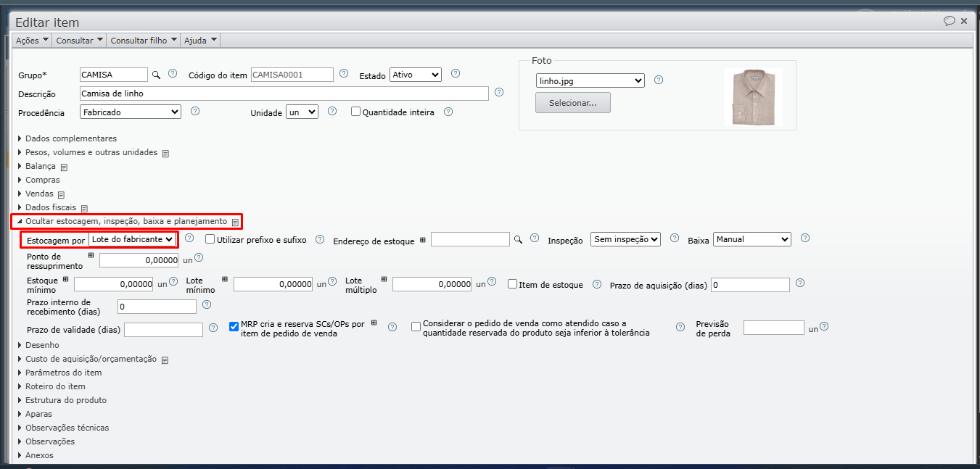The height and width of the screenshot is (469, 980).
Task: Close the Editar item dialog
Action: (964, 21)
